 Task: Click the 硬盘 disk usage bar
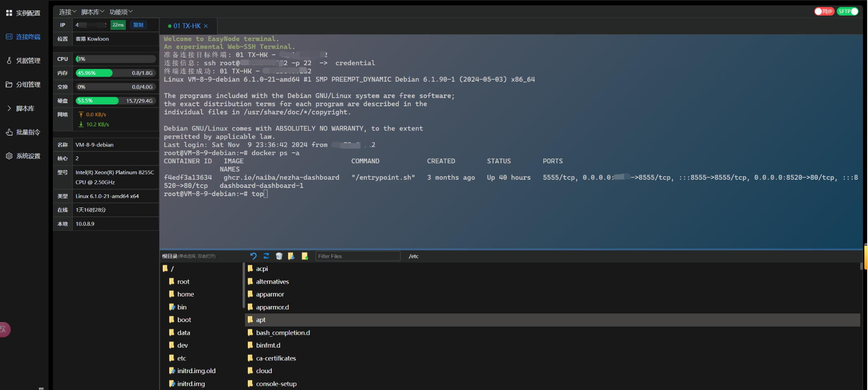coord(116,101)
